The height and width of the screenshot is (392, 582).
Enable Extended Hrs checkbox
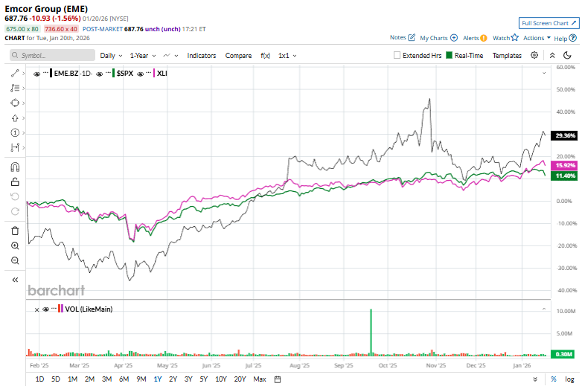click(x=397, y=55)
